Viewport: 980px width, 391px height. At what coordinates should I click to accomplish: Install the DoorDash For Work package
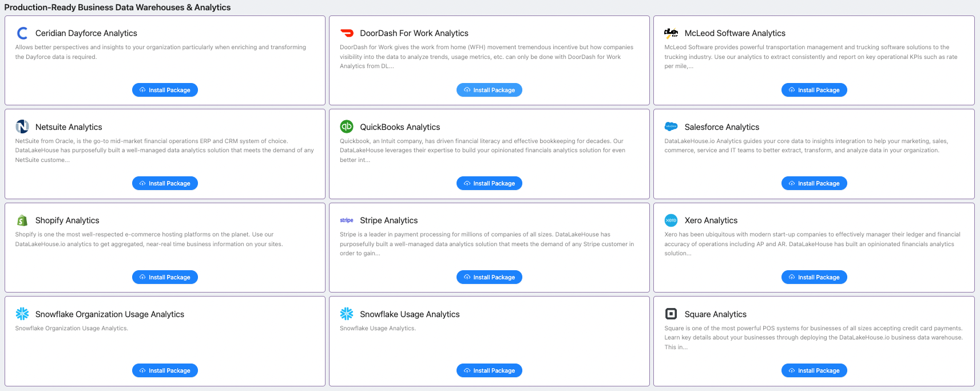click(x=489, y=90)
